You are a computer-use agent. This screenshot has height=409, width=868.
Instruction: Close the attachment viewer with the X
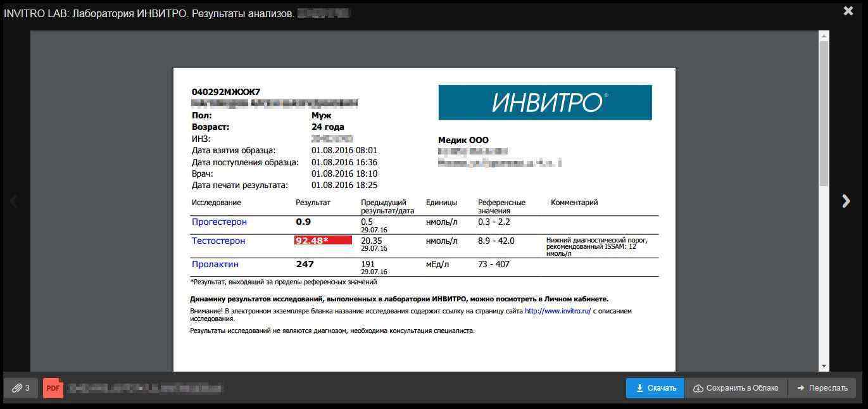coord(848,11)
